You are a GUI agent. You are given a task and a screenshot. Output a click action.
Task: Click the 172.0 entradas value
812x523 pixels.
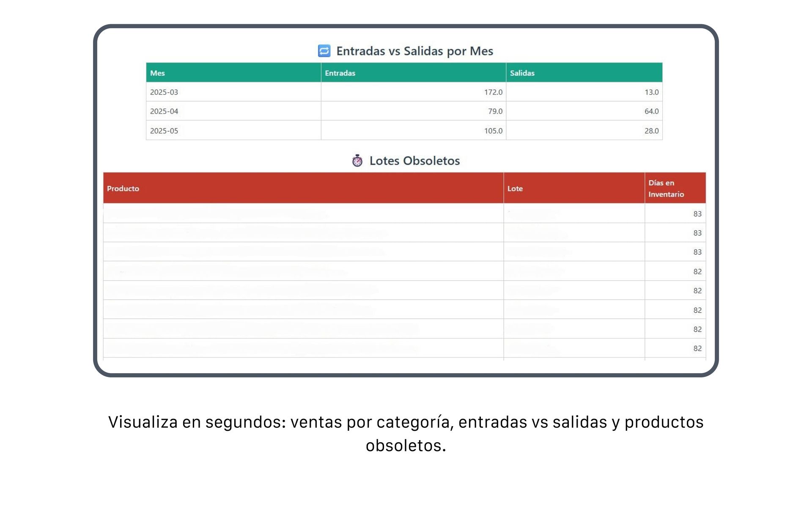(x=493, y=92)
